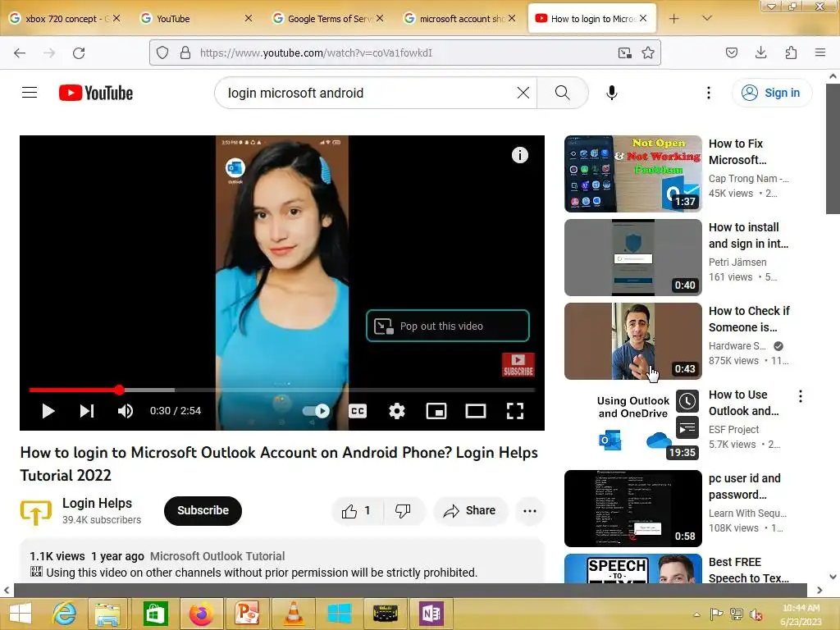Open OneNote from taskbar
The image size is (840, 630).
pos(431,614)
